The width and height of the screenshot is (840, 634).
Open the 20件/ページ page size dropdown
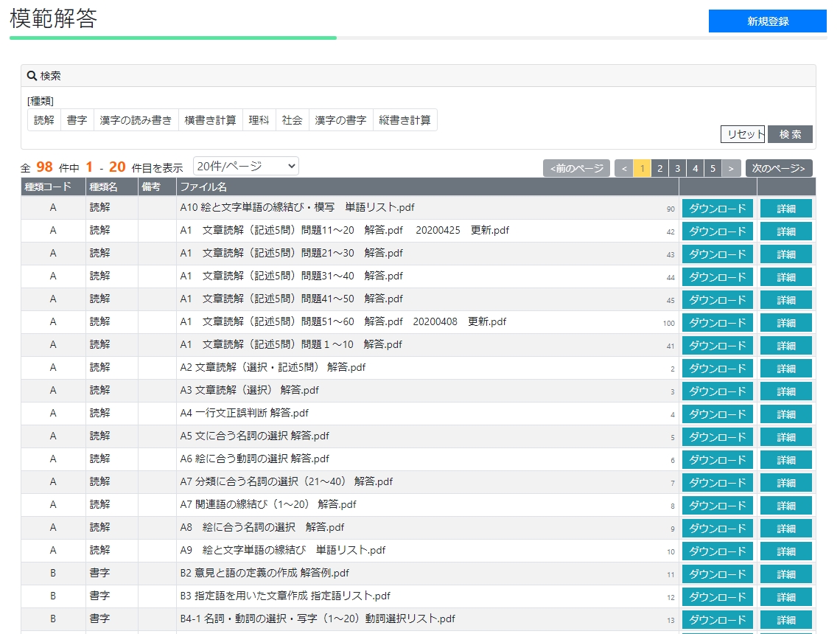[245, 167]
